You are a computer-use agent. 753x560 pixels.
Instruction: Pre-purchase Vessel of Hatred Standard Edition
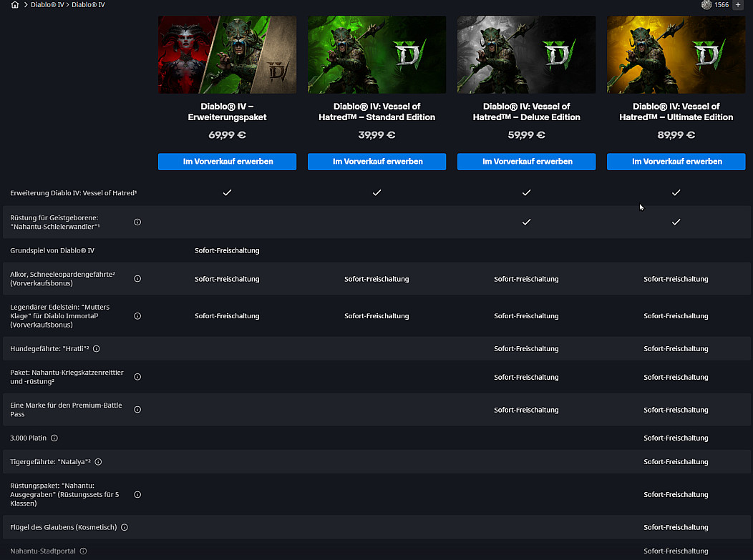pyautogui.click(x=376, y=162)
